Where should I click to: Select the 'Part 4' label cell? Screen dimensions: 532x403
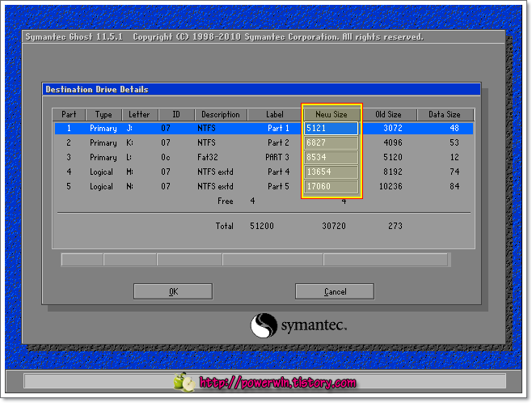[x=278, y=172]
